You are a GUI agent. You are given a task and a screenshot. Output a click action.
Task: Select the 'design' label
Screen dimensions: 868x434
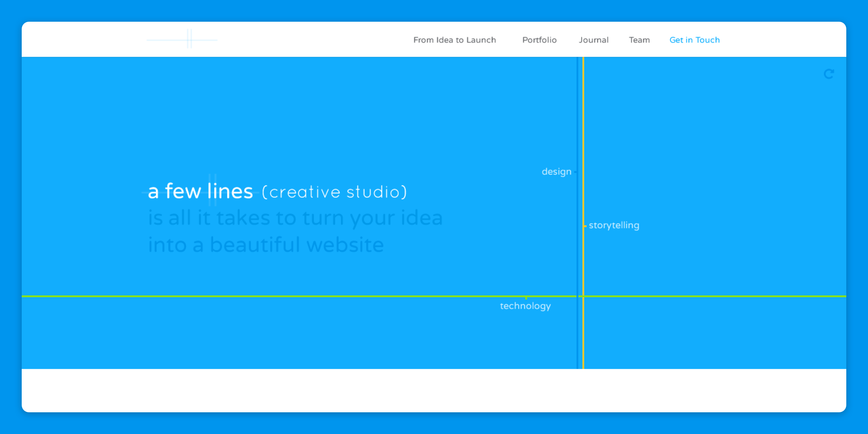(557, 171)
